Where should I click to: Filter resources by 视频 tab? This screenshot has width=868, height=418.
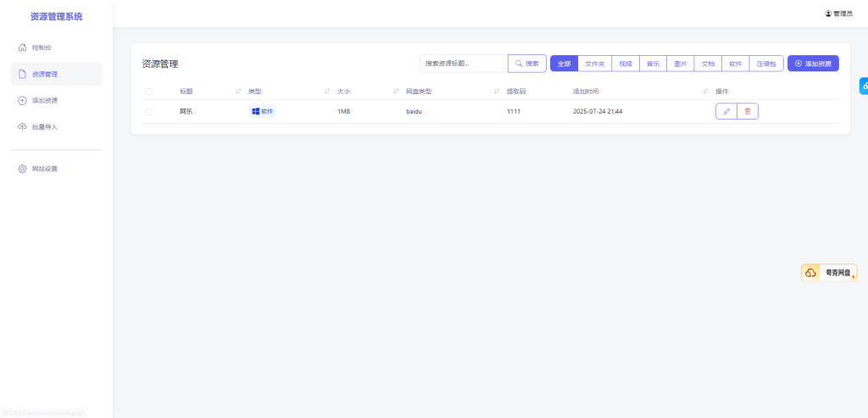point(626,64)
